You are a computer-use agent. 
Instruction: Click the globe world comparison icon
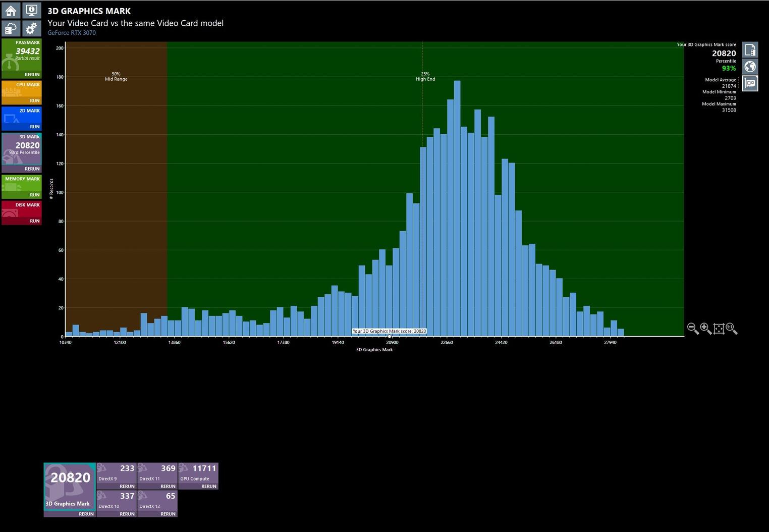point(750,67)
